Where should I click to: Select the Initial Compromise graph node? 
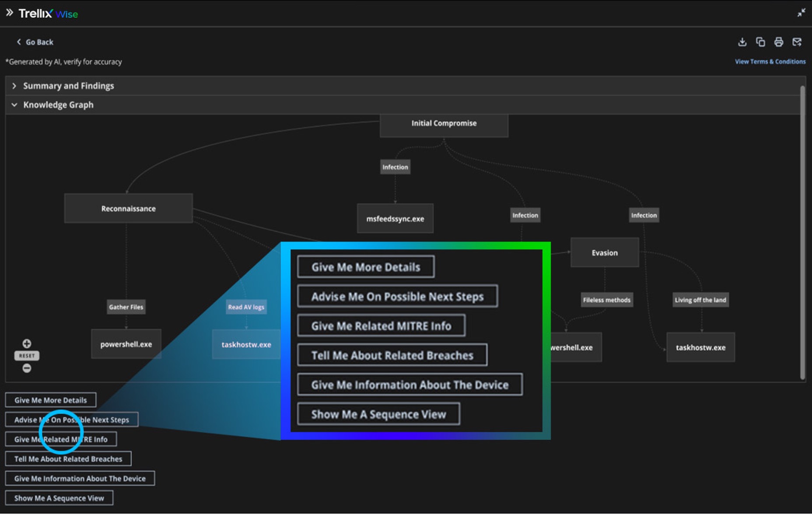pyautogui.click(x=444, y=124)
